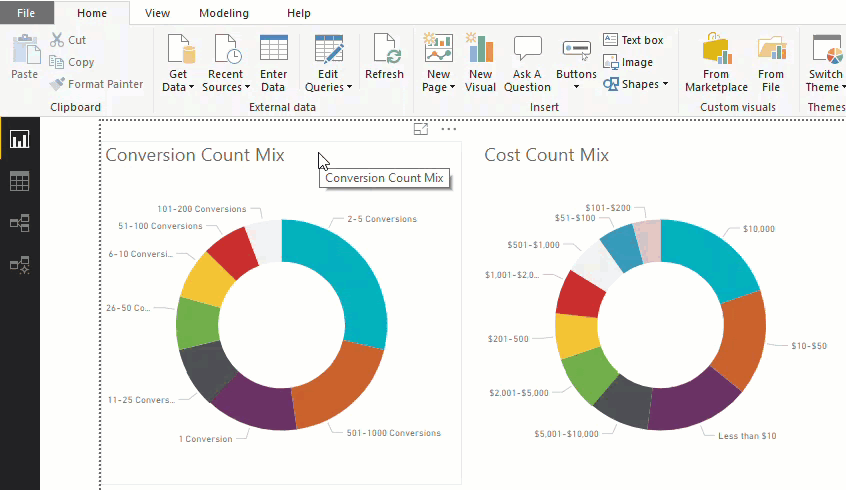
Task: Add a New Visual
Action: coord(480,50)
